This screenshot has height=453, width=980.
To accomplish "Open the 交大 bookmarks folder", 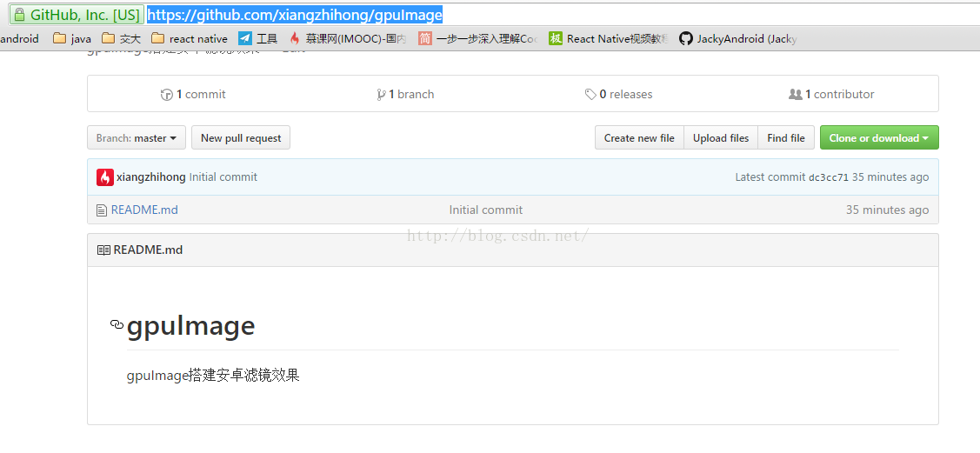I will pyautogui.click(x=121, y=39).
